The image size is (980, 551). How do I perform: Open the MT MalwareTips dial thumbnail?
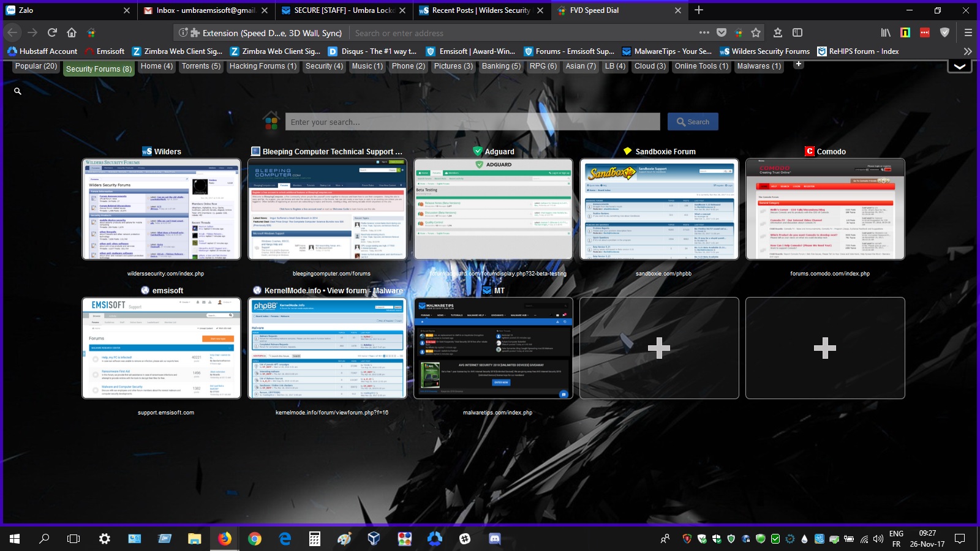click(x=494, y=348)
